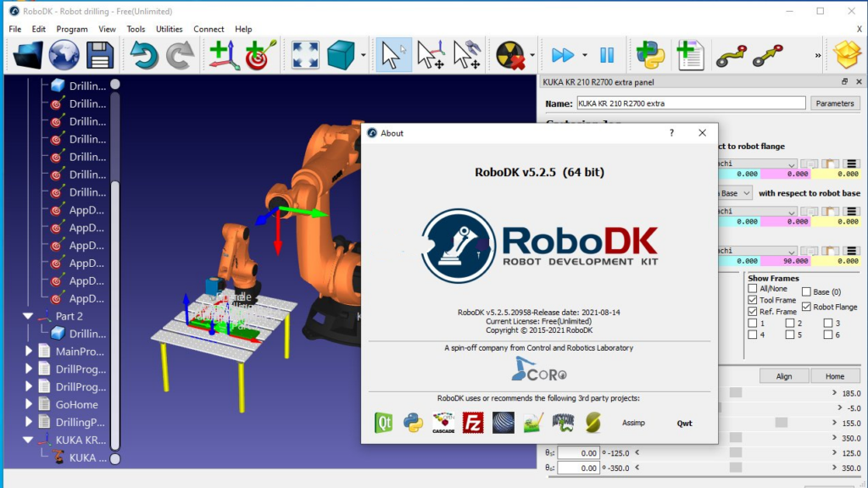Screen dimensions: 868x488
Task: Open the Connect menu
Action: 209,28
